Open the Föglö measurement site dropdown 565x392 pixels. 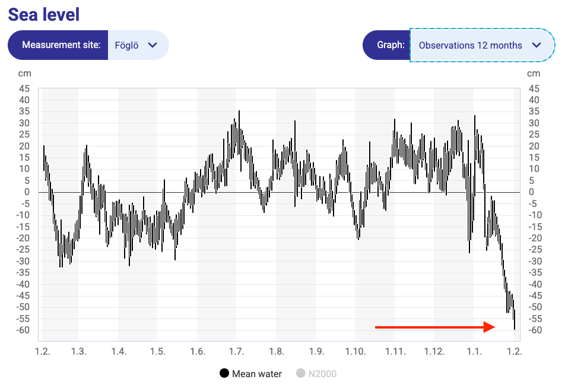click(x=138, y=45)
